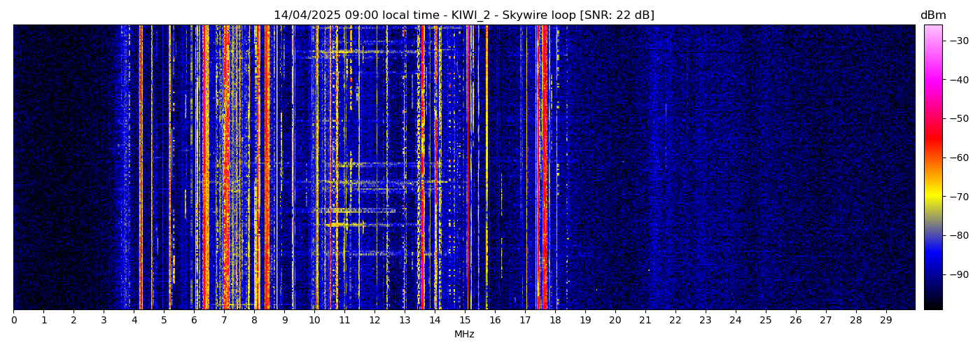The height and width of the screenshot is (350, 980).
Task: Click the plot title text
Action: 463,15
